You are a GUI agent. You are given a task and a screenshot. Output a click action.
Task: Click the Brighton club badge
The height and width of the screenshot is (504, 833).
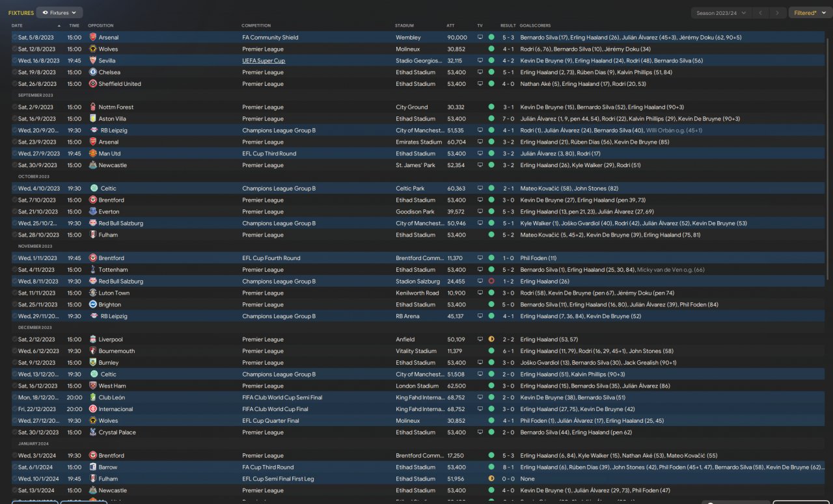(x=93, y=305)
